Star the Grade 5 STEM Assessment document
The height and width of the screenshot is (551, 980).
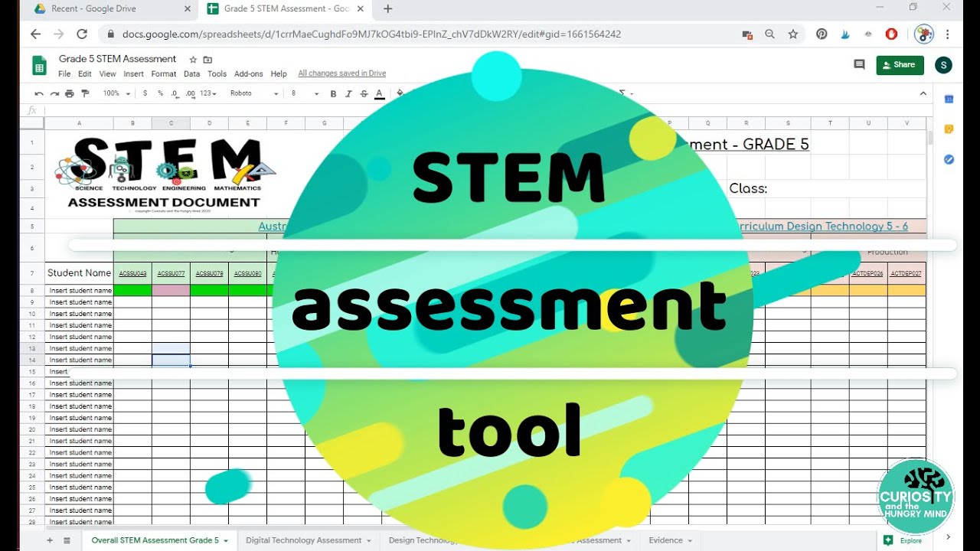point(193,60)
